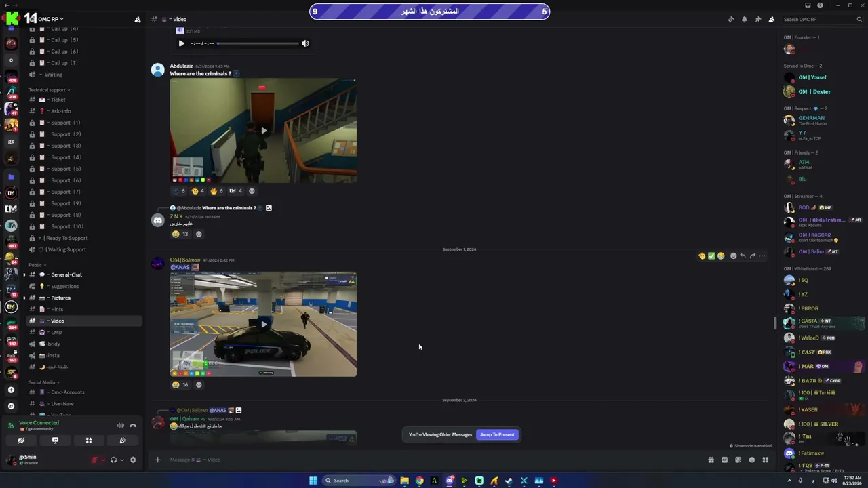This screenshot has height=488, width=868.
Task: Open the Threads icon in channel header
Action: point(730,19)
